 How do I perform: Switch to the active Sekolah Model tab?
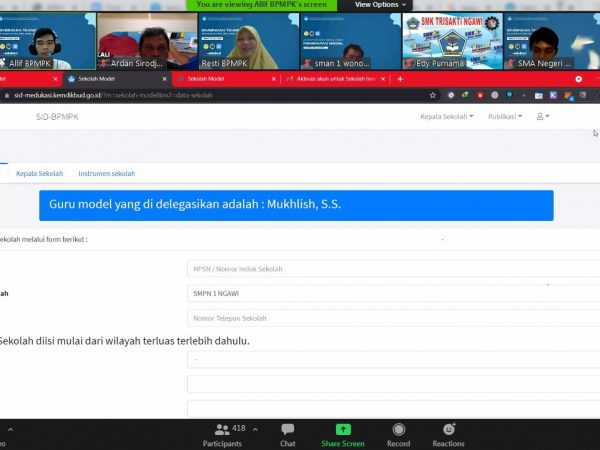coord(117,79)
